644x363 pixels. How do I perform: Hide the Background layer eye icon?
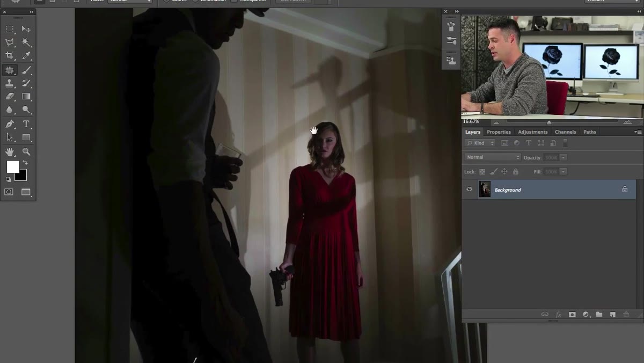tap(470, 189)
